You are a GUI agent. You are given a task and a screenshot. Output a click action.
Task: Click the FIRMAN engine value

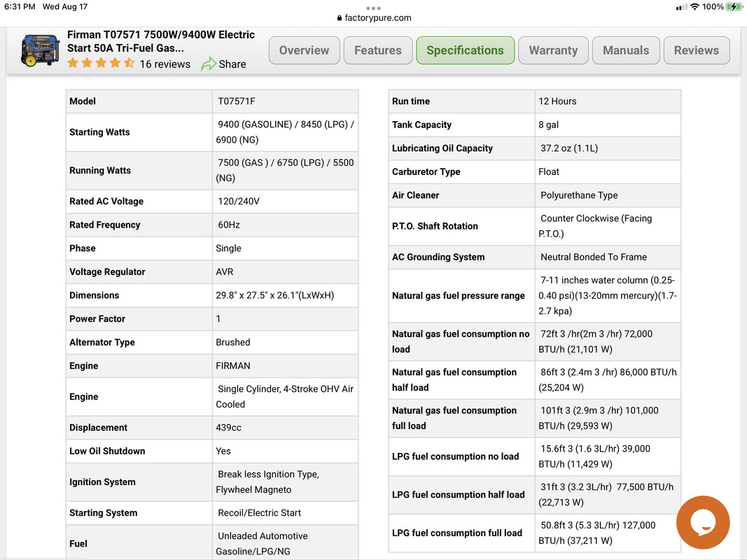[x=232, y=365]
